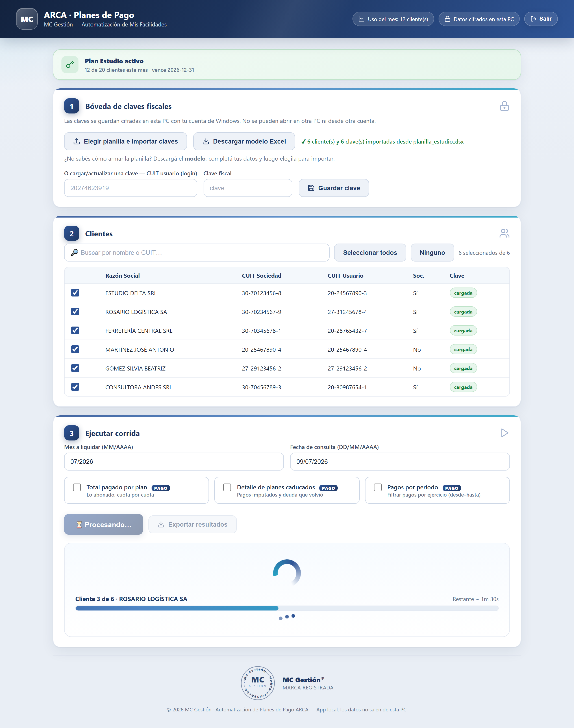The height and width of the screenshot is (728, 574).
Task: Edit the Mes a liquidar field
Action: [x=174, y=462]
